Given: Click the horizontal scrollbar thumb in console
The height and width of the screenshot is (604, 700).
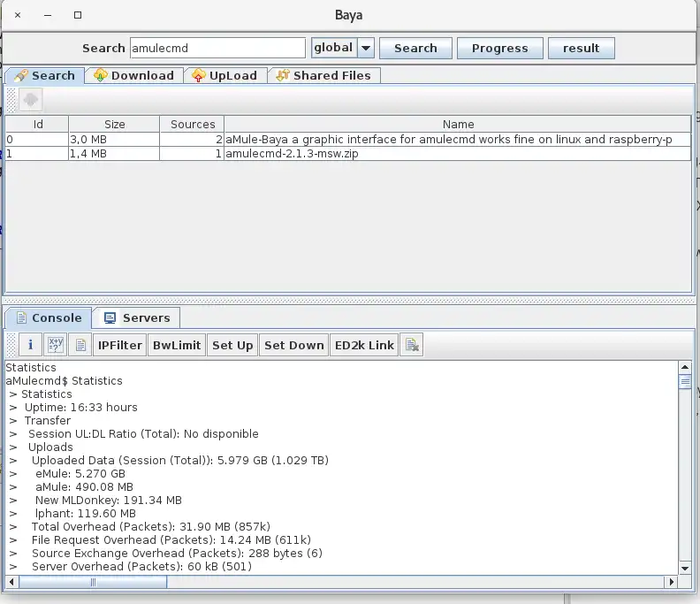Looking at the screenshot, I should click(x=93, y=582).
